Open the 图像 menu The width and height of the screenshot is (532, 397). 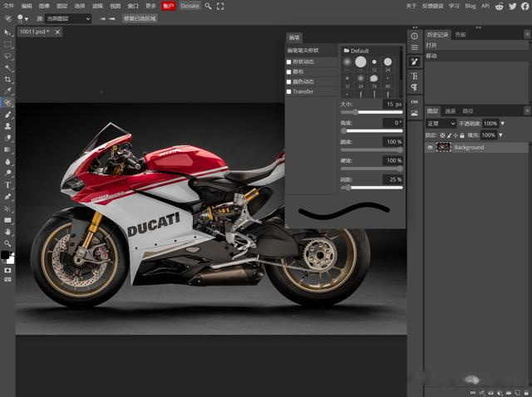tap(44, 6)
